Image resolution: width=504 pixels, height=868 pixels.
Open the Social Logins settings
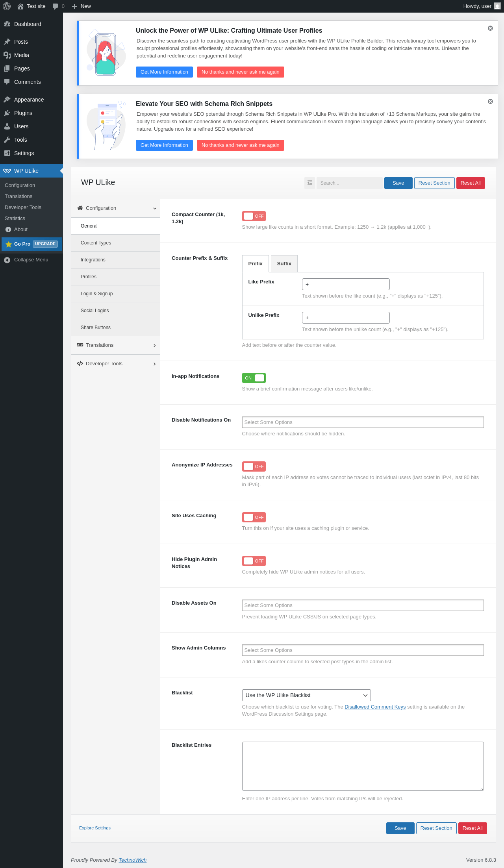116,311
